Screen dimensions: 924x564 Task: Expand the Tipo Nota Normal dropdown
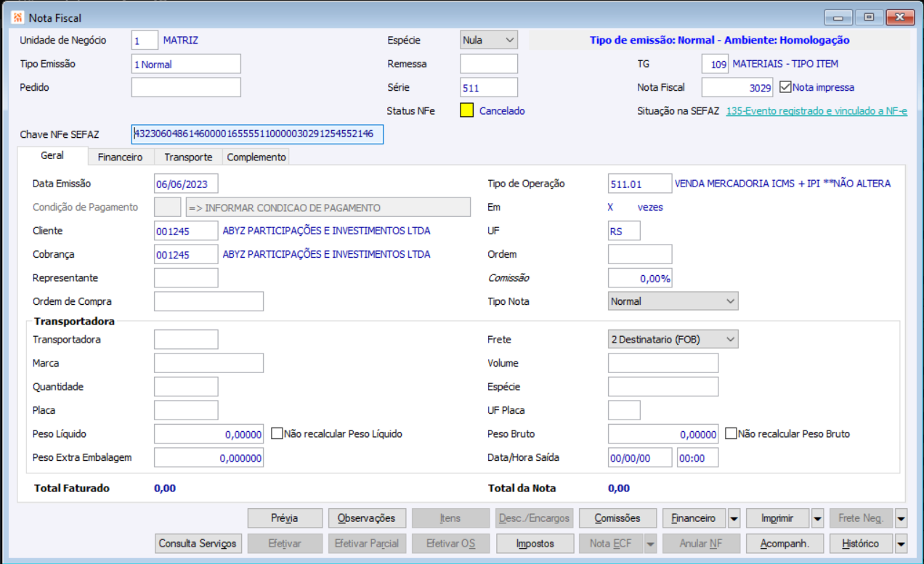pyautogui.click(x=673, y=301)
